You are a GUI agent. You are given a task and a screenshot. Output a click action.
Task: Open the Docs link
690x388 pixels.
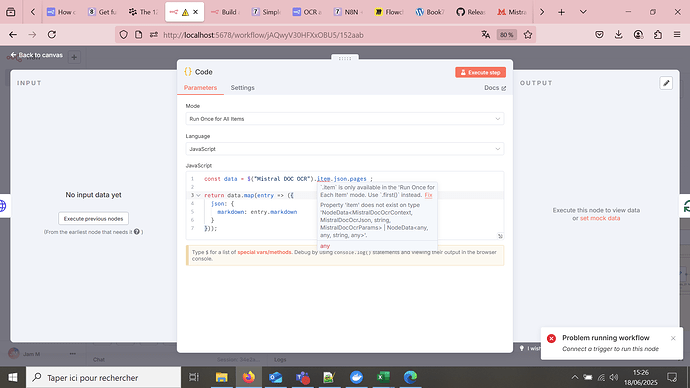pyautogui.click(x=495, y=88)
